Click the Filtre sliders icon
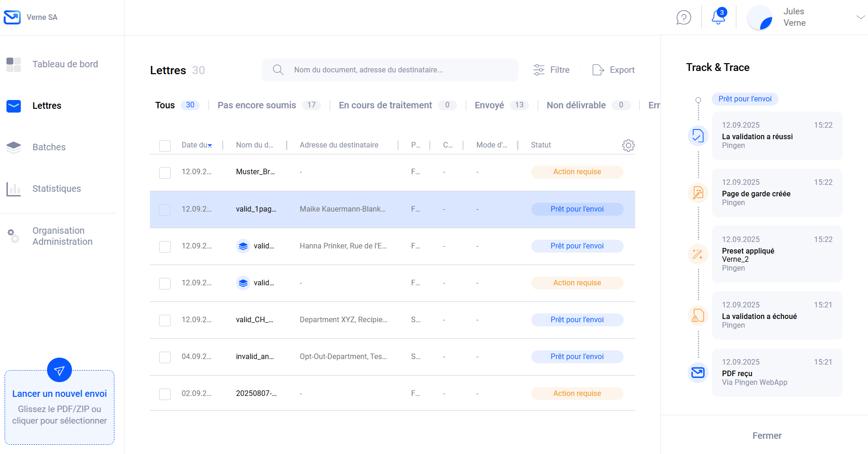 point(539,70)
